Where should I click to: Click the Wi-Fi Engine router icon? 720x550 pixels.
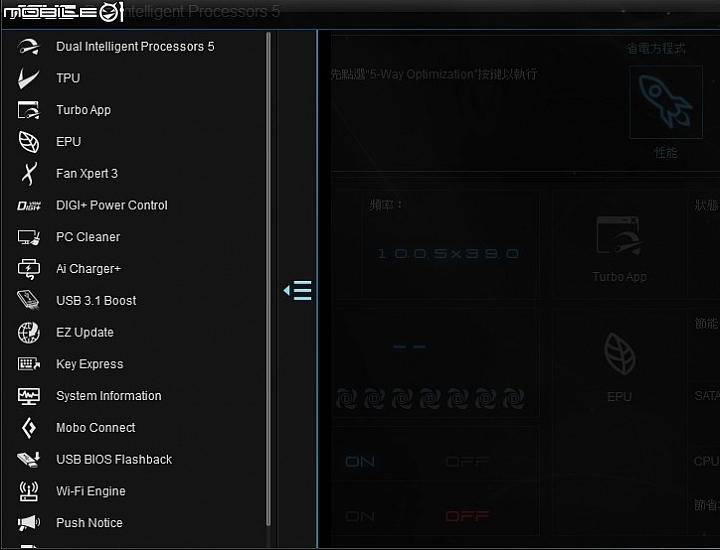pyautogui.click(x=28, y=491)
